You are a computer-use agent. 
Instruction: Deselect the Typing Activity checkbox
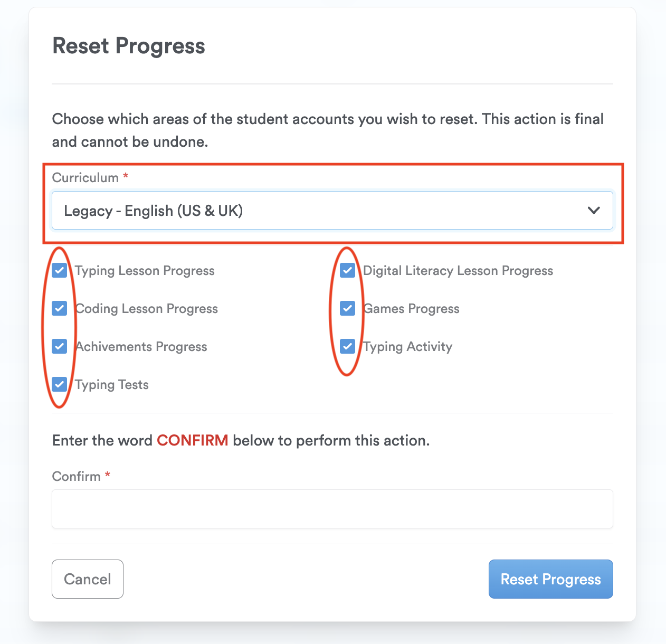[347, 347]
